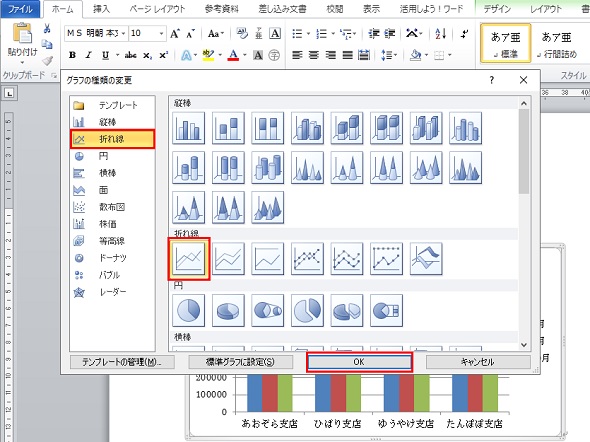Choose the stacked column chart type

pyautogui.click(x=228, y=128)
